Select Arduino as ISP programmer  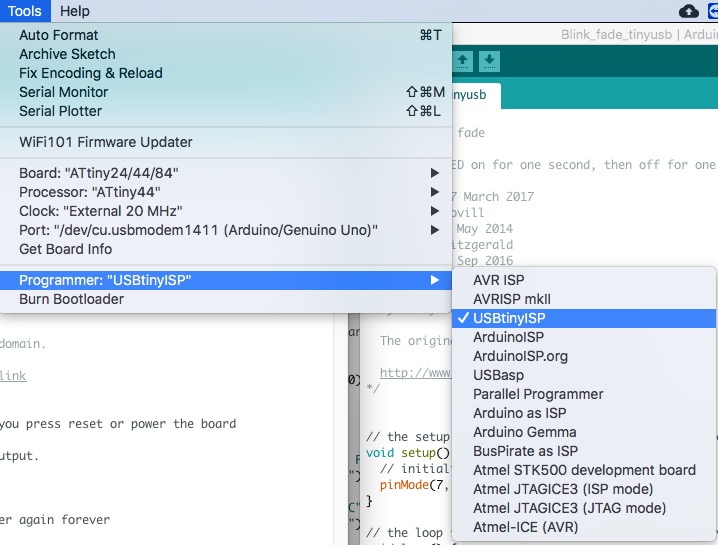pos(584,413)
